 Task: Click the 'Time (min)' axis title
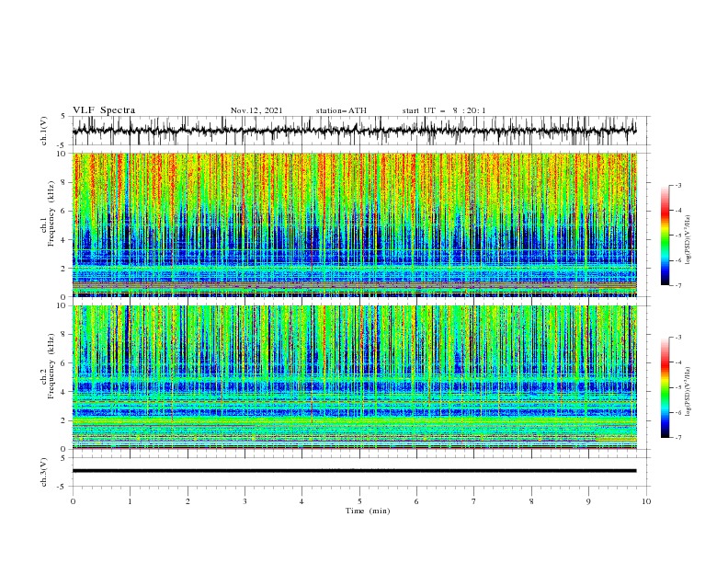[368, 511]
